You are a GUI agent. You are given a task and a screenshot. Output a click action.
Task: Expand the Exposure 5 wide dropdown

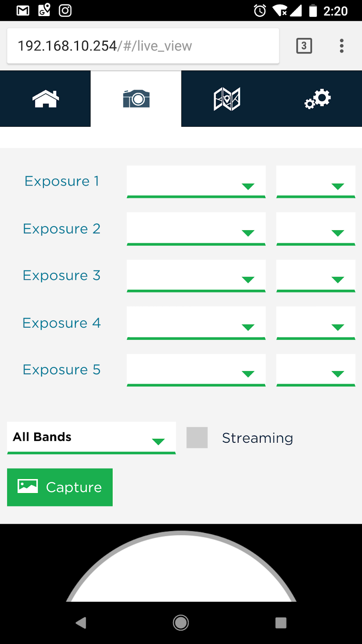tap(196, 370)
